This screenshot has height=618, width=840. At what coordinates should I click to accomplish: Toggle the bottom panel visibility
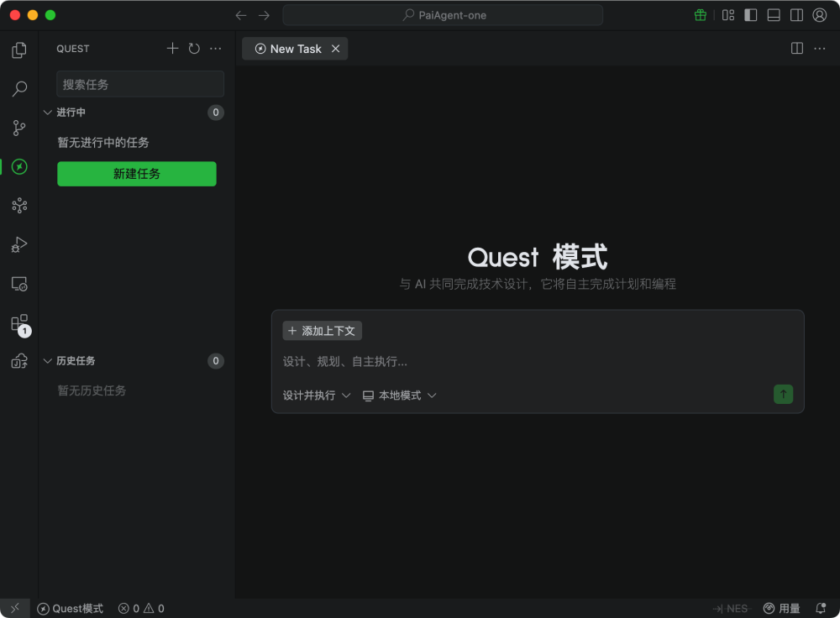[773, 14]
